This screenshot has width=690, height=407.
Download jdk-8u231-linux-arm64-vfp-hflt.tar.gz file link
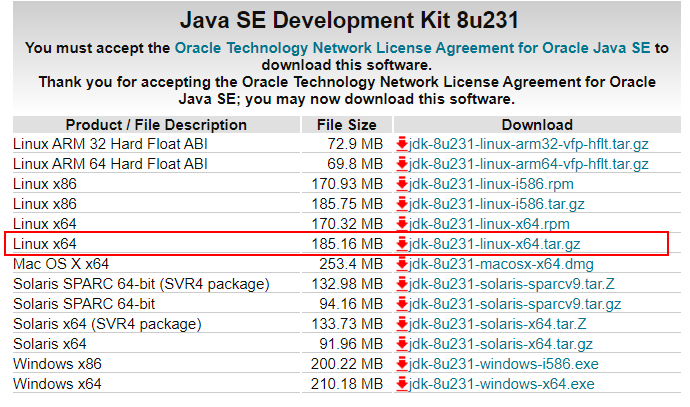529,164
